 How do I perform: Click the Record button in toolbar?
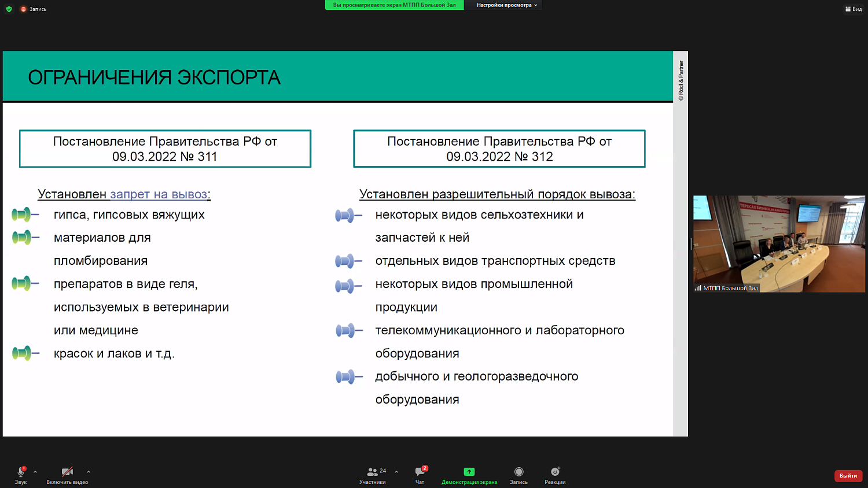[x=518, y=475]
